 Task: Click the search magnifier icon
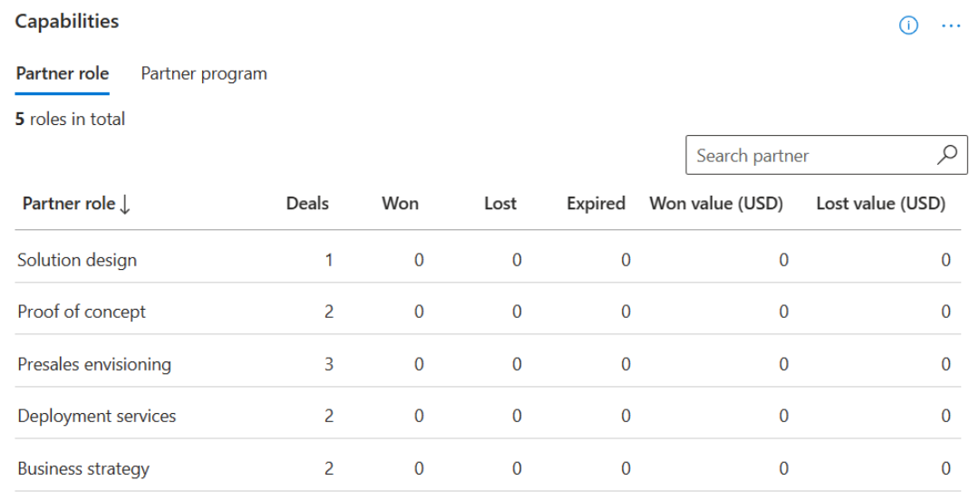pos(946,155)
